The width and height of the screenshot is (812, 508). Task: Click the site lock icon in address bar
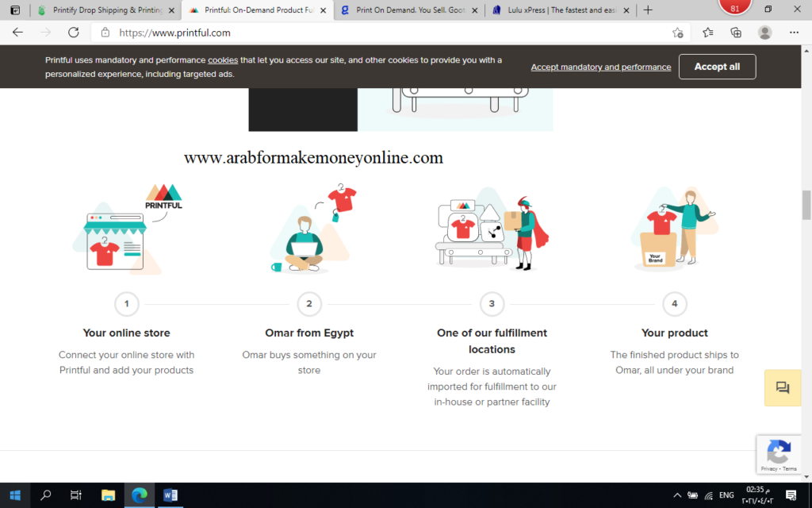coord(105,32)
